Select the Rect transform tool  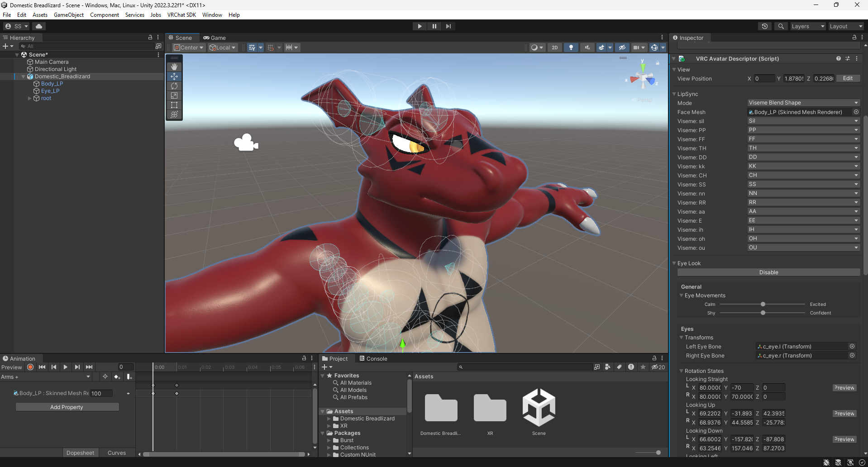pos(174,105)
